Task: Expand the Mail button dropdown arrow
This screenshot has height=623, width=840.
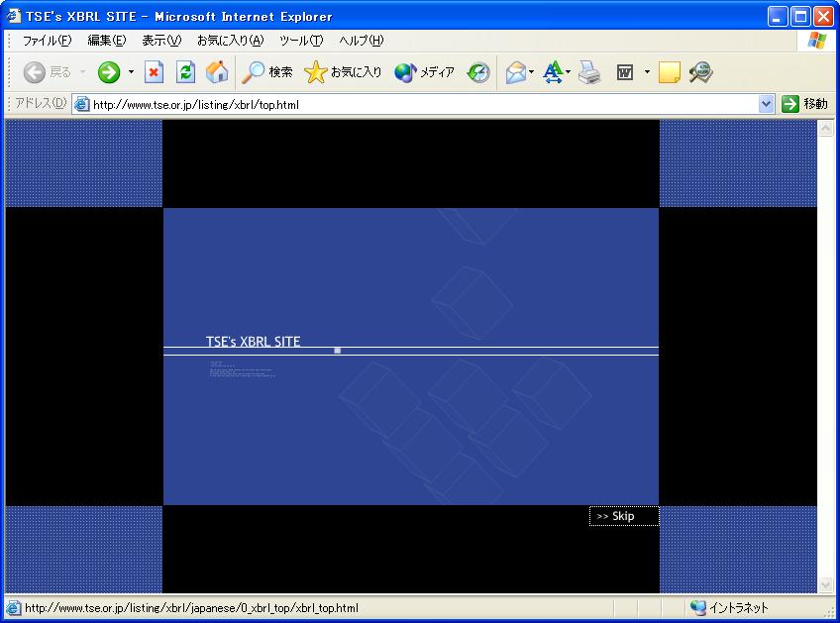Action: (x=532, y=72)
